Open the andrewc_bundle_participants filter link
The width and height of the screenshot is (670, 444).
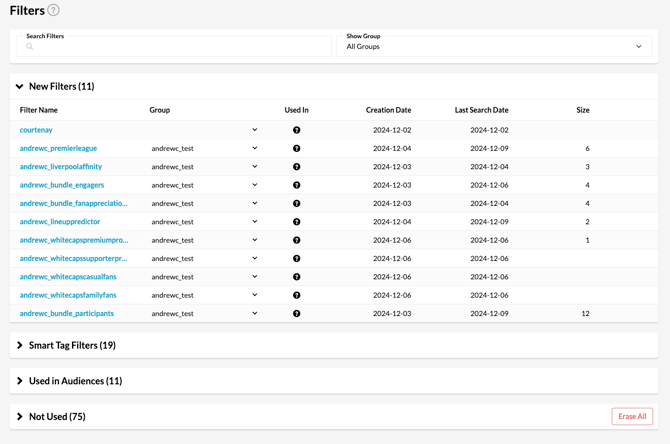point(67,314)
